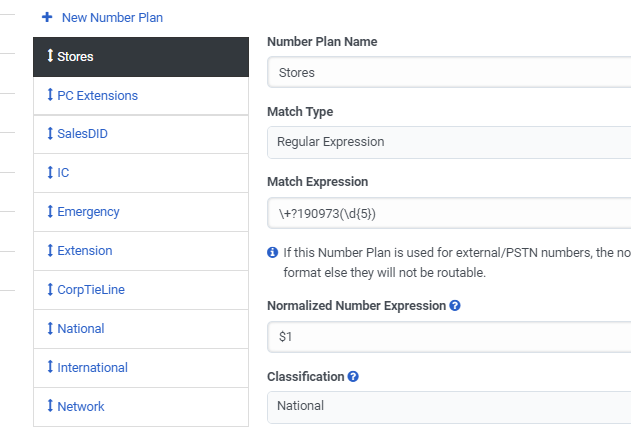
Task: Click the info icon beside the PSTN note
Action: [273, 254]
